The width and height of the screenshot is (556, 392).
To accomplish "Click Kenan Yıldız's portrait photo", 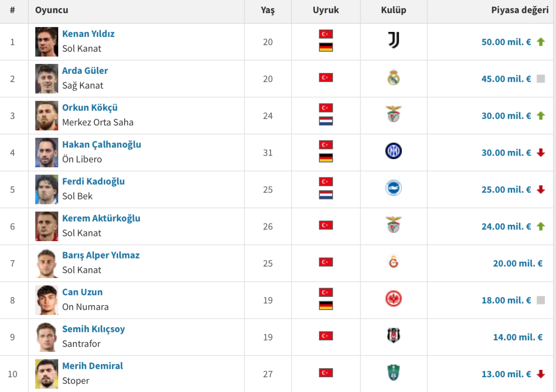I will 46,42.
